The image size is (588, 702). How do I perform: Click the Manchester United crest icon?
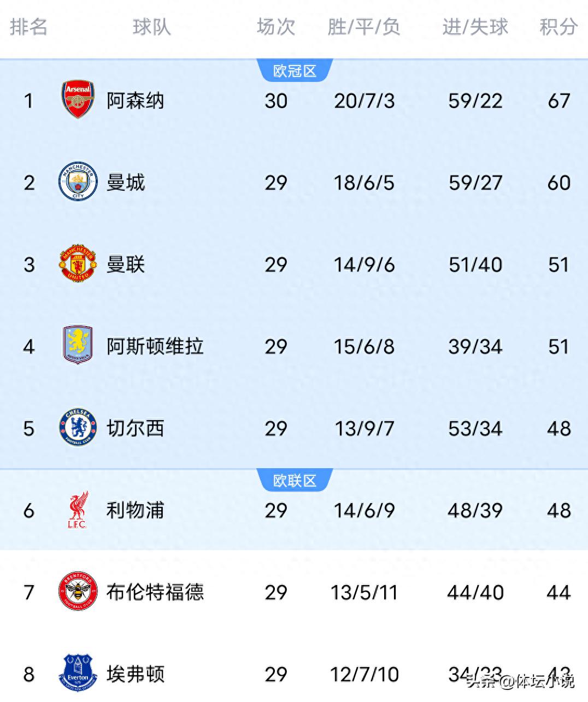(77, 264)
